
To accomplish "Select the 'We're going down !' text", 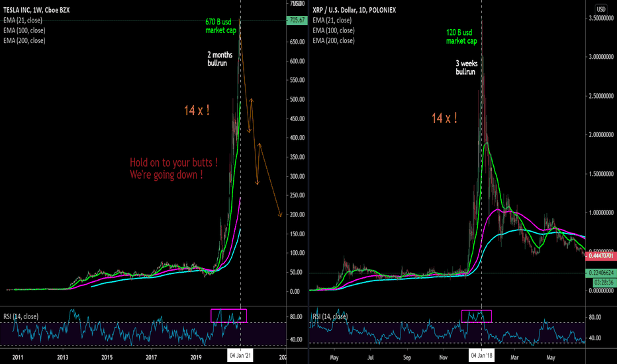I will pyautogui.click(x=166, y=175).
